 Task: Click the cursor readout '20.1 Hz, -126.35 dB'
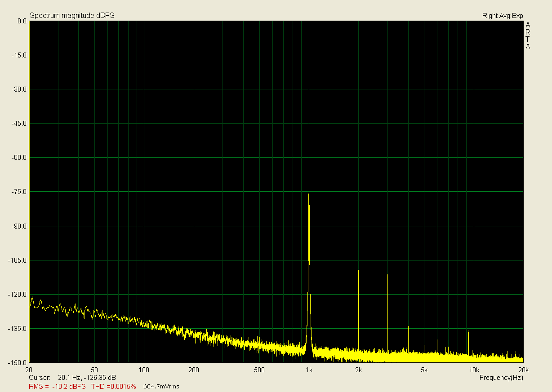click(x=87, y=378)
